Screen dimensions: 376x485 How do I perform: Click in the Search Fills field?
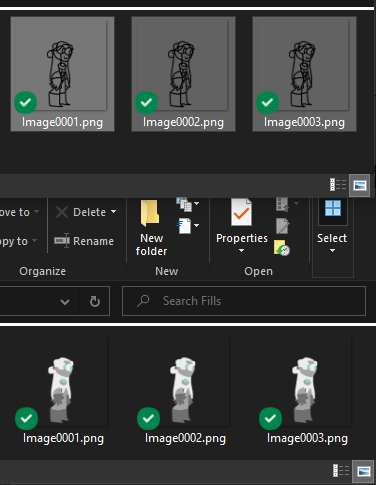[244, 301]
